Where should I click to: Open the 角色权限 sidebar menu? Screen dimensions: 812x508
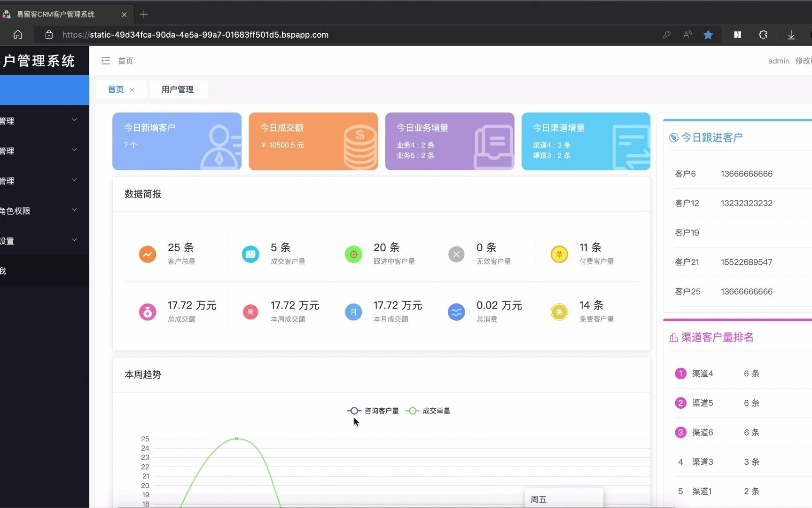pyautogui.click(x=45, y=211)
